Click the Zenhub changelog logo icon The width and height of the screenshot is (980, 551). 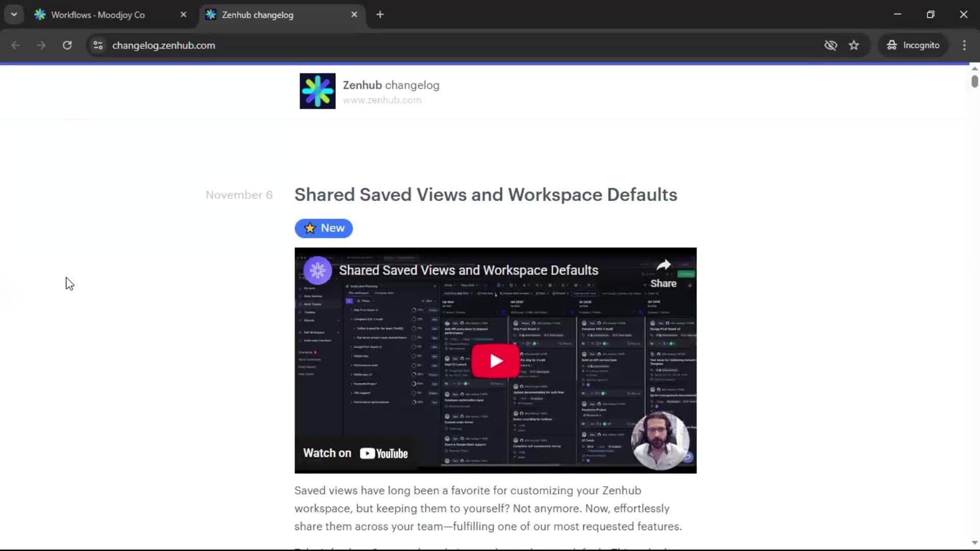click(317, 91)
